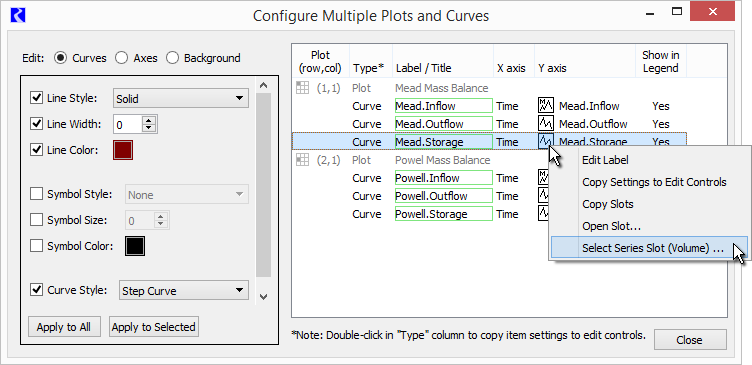The height and width of the screenshot is (365, 752).
Task: Enable the Symbol Color checkbox
Action: coord(36,246)
